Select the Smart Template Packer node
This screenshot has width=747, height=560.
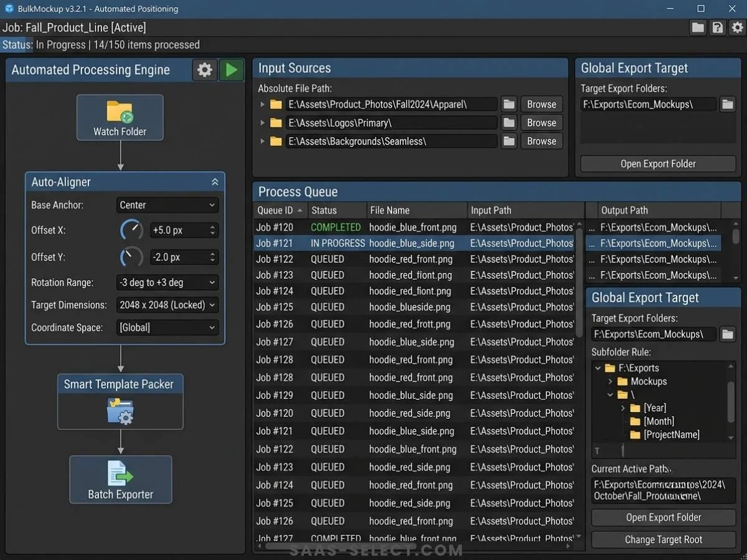tap(120, 401)
